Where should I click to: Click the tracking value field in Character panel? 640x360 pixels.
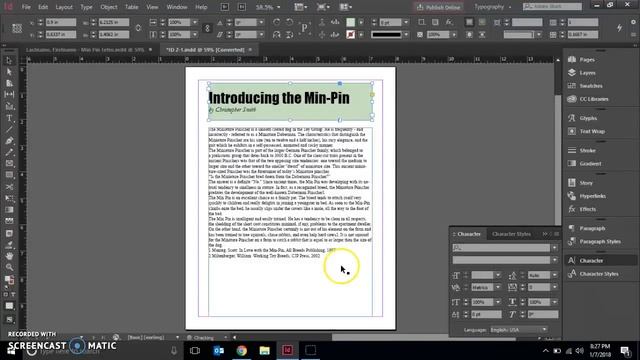pyautogui.click(x=539, y=287)
